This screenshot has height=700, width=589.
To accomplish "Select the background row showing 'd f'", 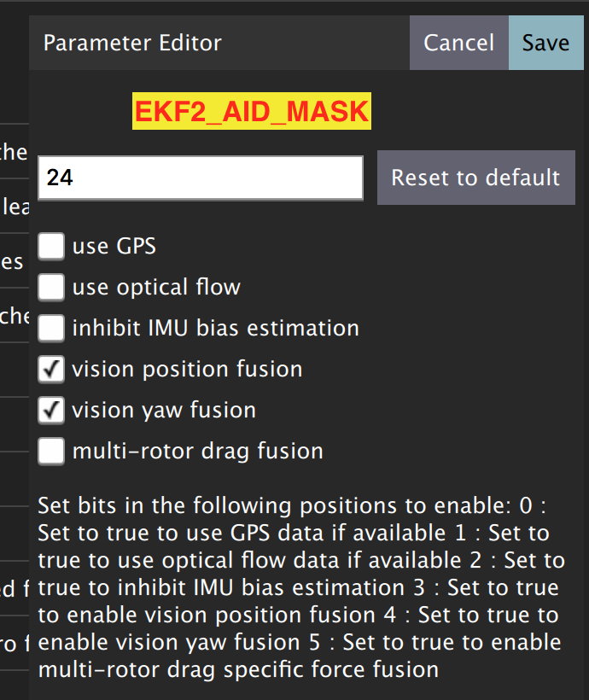I will tap(15, 588).
